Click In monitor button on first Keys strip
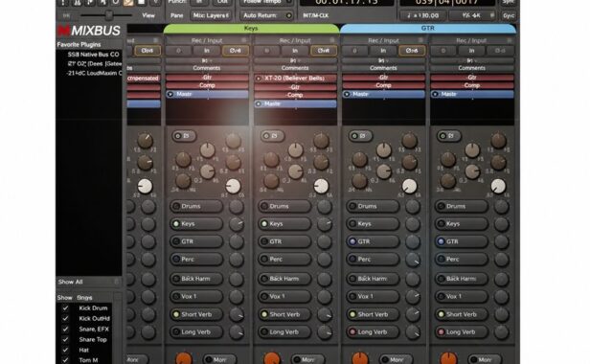 (x=207, y=51)
